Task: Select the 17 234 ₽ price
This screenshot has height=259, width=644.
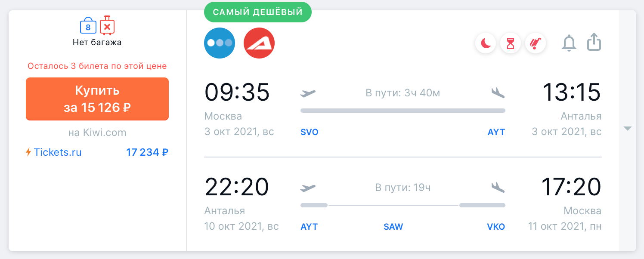Action: tap(147, 152)
